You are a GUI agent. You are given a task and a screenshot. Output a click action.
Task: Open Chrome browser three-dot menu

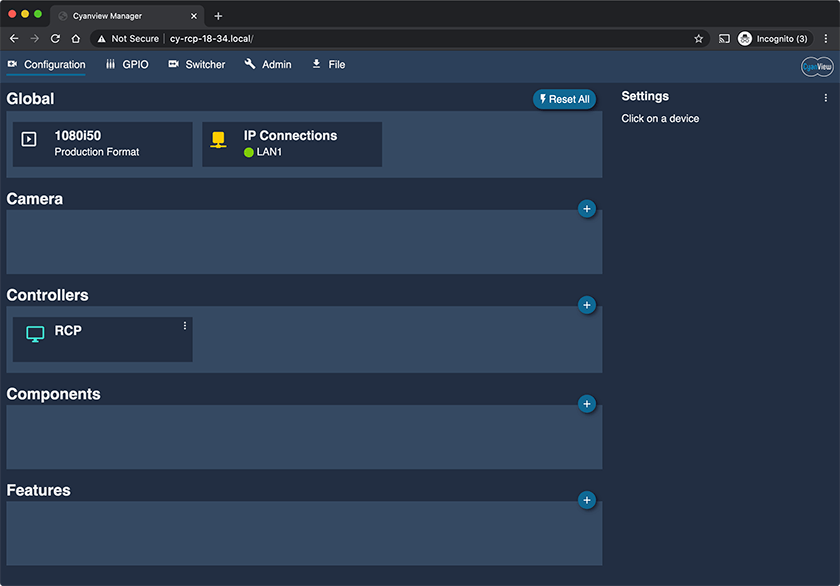pyautogui.click(x=826, y=39)
